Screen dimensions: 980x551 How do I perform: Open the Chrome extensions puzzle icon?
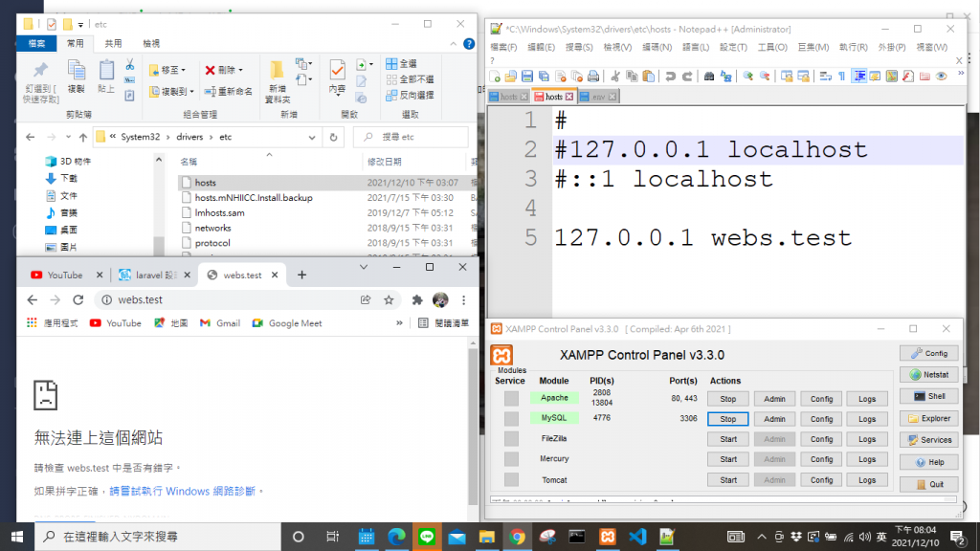click(x=417, y=299)
